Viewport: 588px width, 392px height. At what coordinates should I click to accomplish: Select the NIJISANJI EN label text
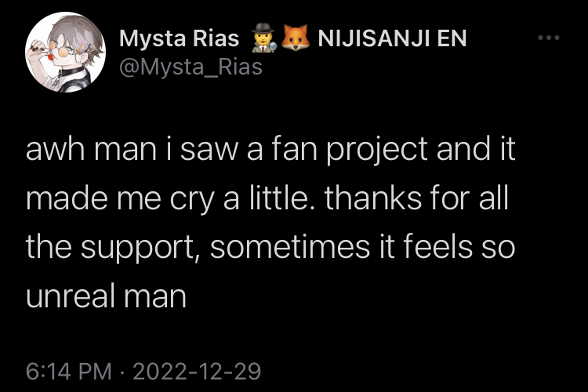(393, 38)
